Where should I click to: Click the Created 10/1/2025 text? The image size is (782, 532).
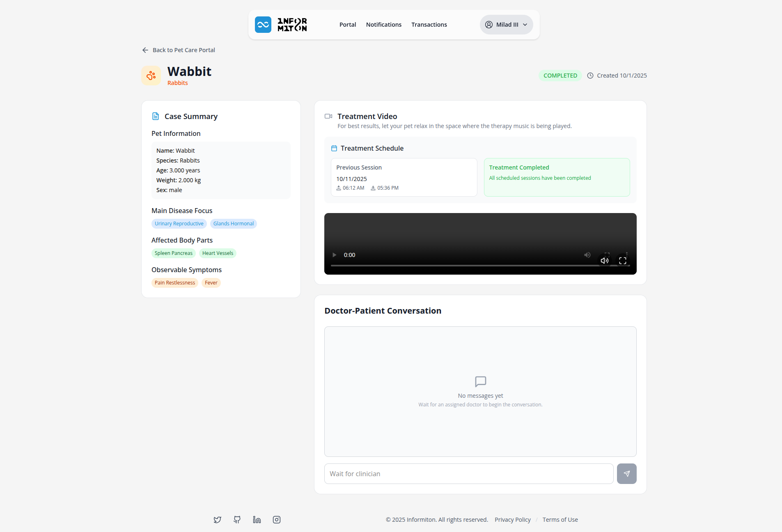point(622,76)
